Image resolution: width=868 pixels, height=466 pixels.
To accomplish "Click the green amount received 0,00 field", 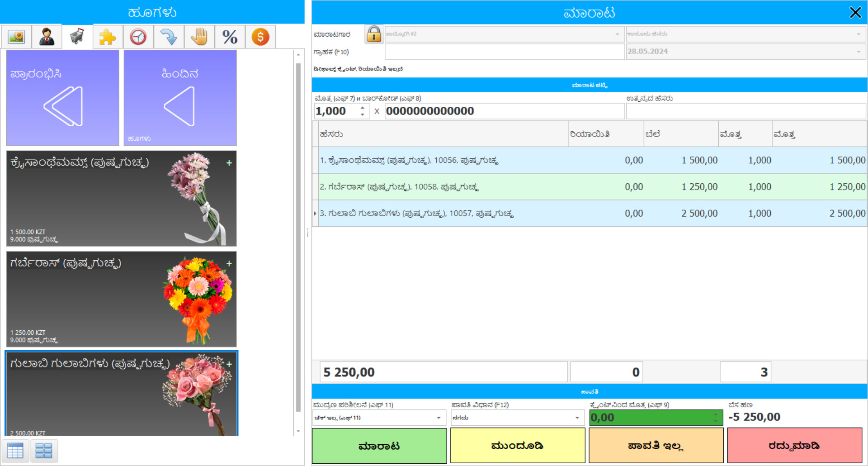I will click(656, 418).
